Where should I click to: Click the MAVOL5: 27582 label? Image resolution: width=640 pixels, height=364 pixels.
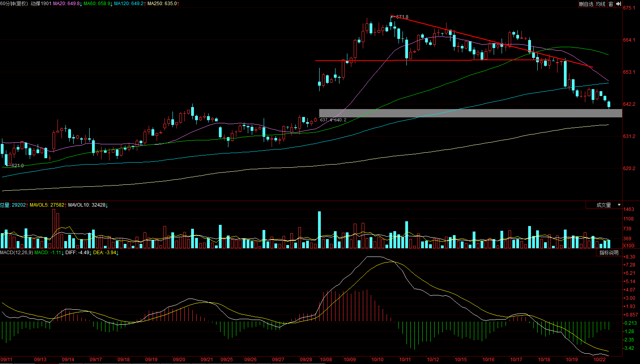coord(48,205)
